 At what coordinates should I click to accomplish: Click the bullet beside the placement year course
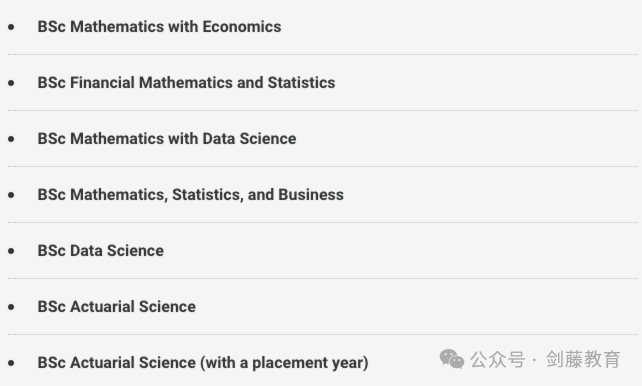[x=11, y=363]
